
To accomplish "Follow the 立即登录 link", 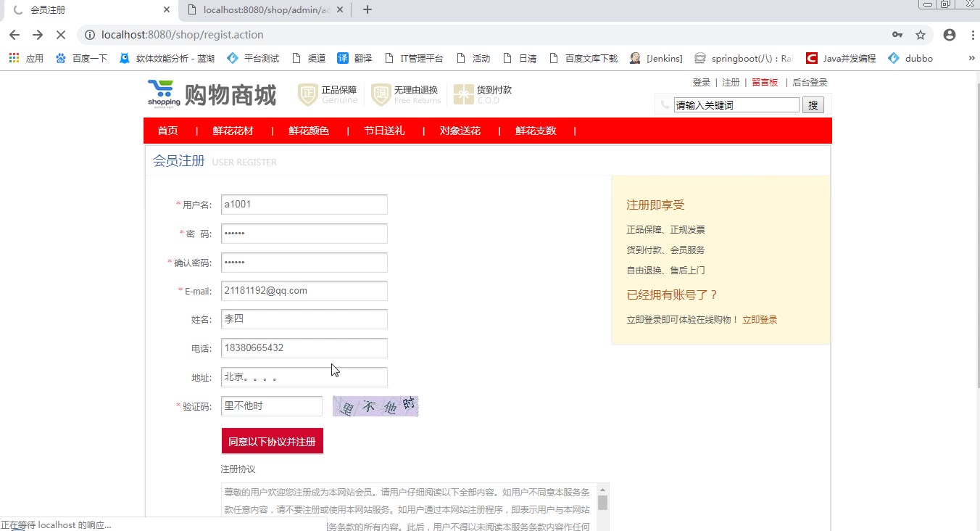I will tap(760, 320).
